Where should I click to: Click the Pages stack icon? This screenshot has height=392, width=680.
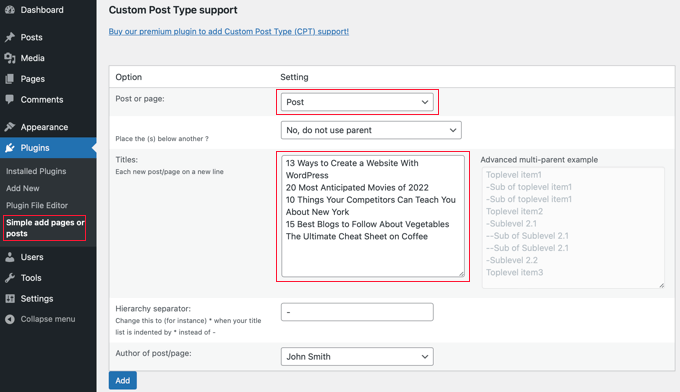(10, 79)
